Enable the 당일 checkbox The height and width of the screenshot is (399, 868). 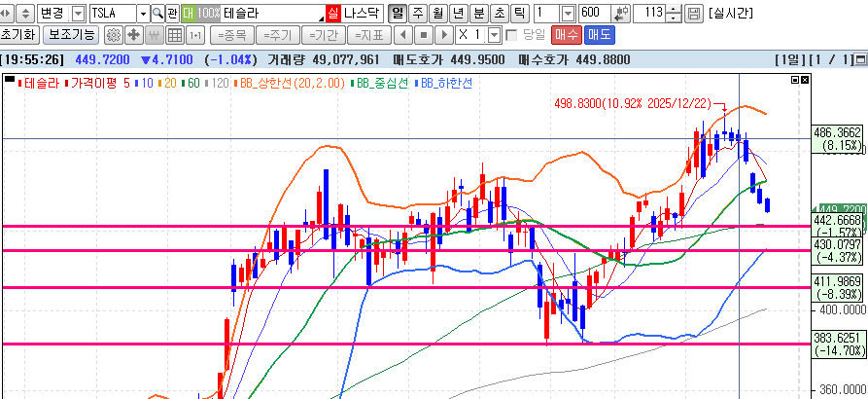click(x=511, y=35)
